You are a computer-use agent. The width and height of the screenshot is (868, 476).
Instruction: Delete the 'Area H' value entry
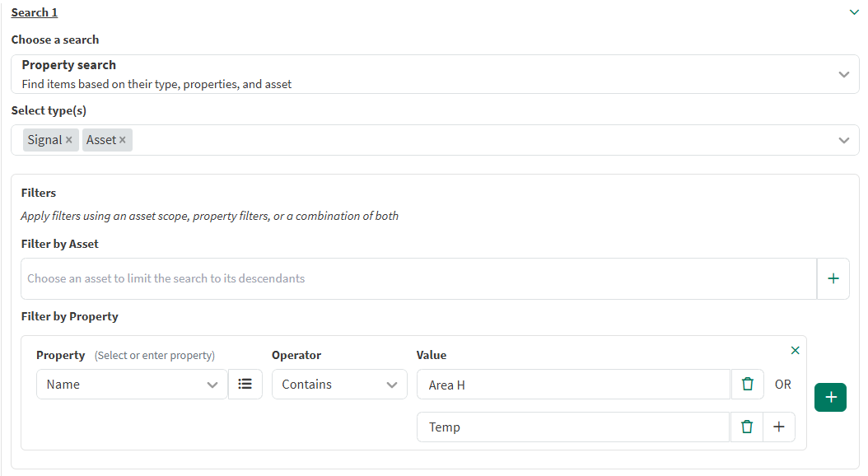coord(747,385)
